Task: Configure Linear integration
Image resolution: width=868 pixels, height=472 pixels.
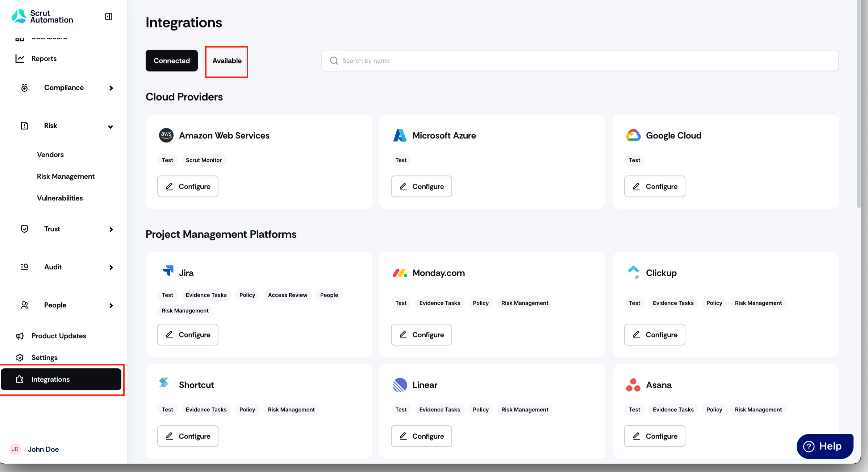Action: coord(421,436)
